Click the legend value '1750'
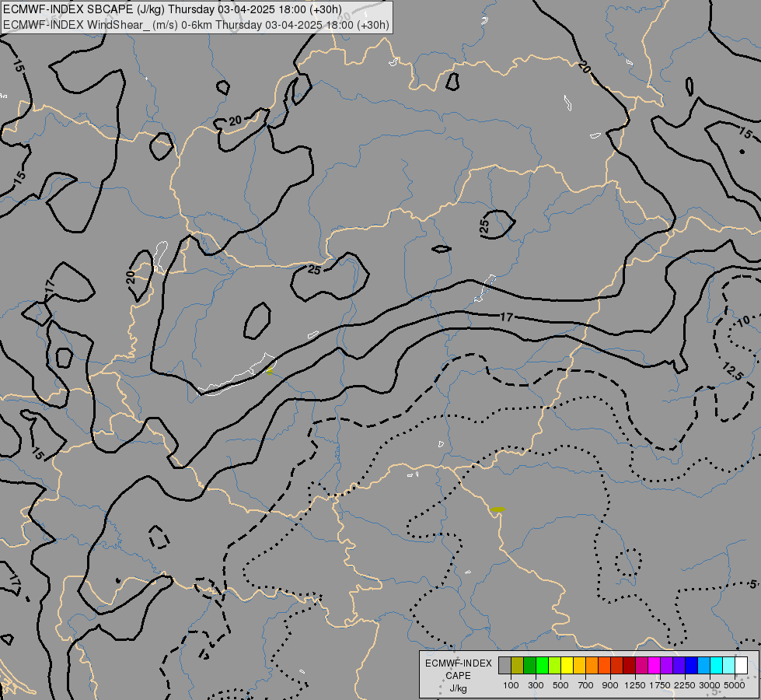Screen dimensions: 761x700 660,685
